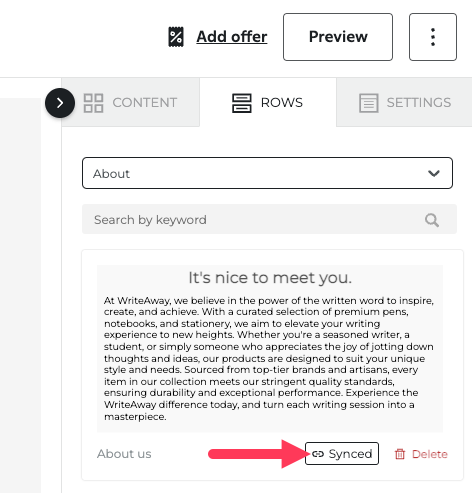Click the Settings tab document icon
The image size is (472, 493).
tap(369, 103)
